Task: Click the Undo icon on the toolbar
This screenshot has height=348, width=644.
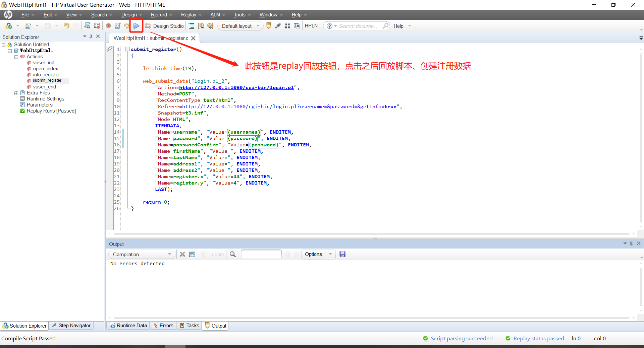Action: click(66, 26)
